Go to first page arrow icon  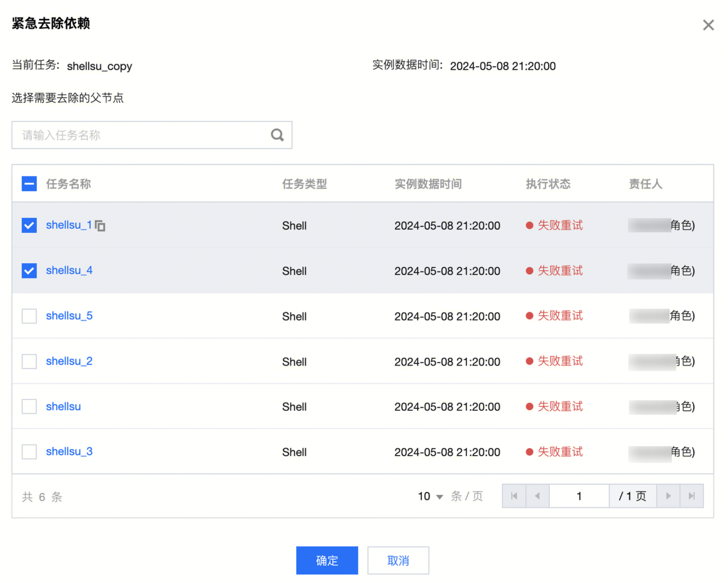514,496
